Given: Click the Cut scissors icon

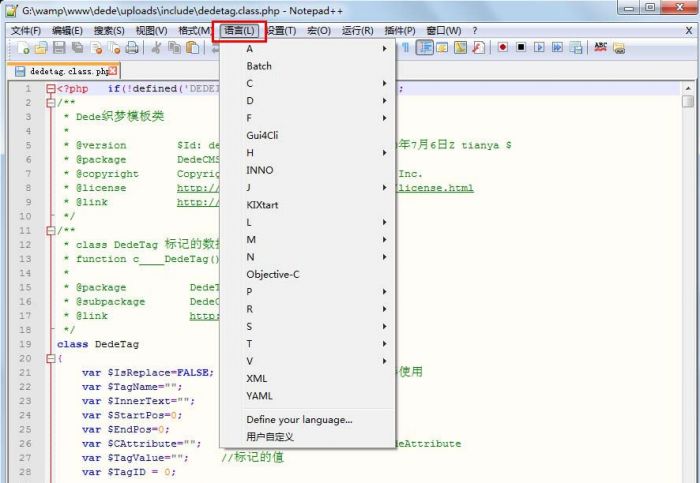Looking at the screenshot, I should coord(156,47).
